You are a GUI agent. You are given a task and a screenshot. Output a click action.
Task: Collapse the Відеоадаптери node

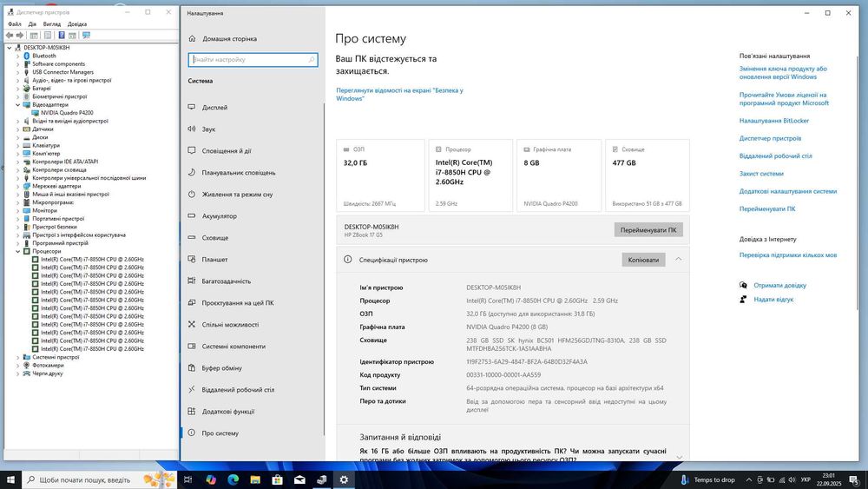(17, 105)
